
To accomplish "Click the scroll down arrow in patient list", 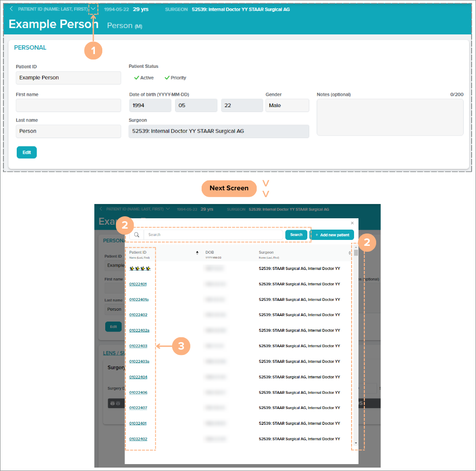I will (356, 443).
